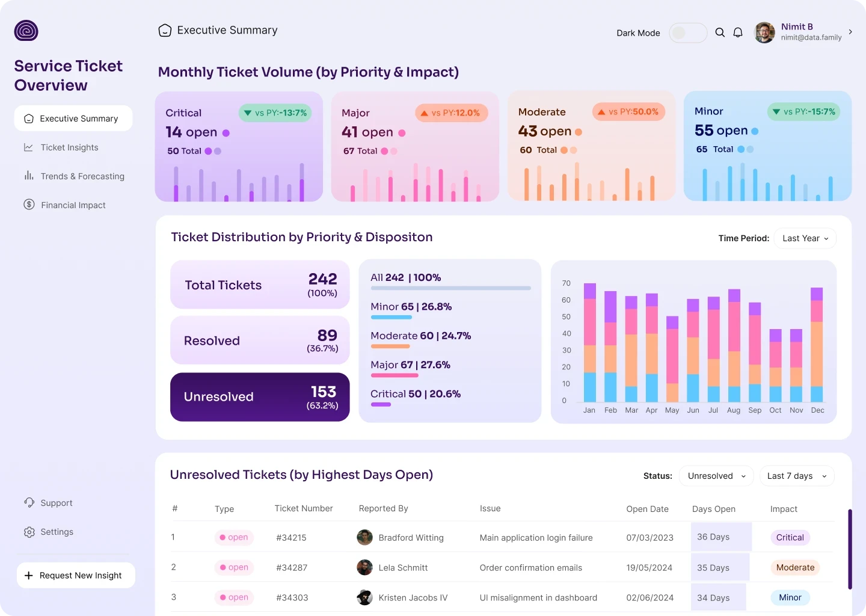This screenshot has height=616, width=866.
Task: Click the Critical tickets summary card
Action: (x=239, y=147)
